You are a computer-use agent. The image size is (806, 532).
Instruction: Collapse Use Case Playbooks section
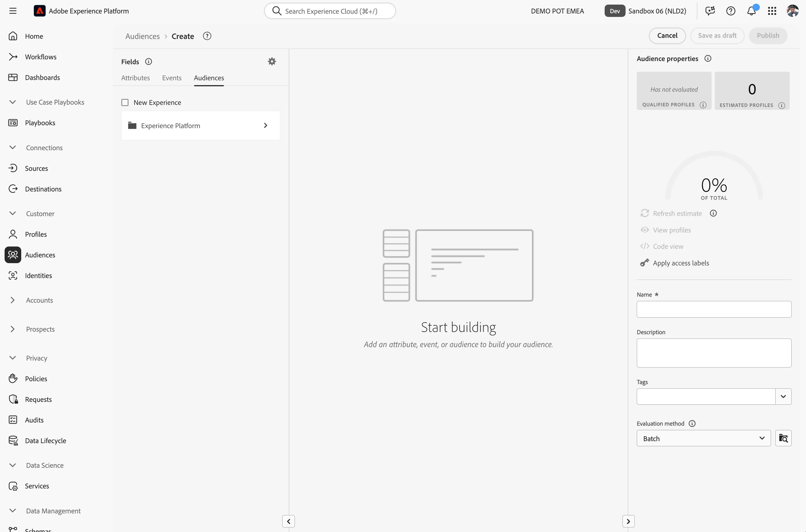13,102
